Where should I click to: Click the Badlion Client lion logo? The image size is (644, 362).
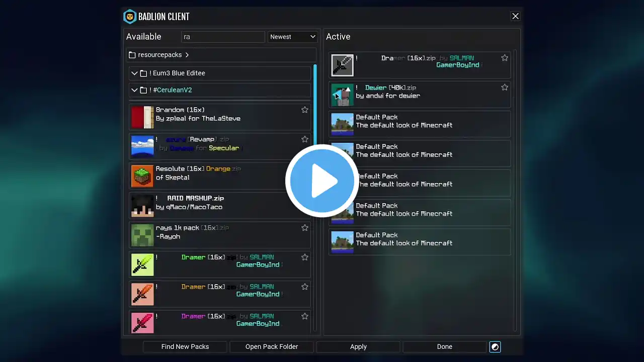130,17
